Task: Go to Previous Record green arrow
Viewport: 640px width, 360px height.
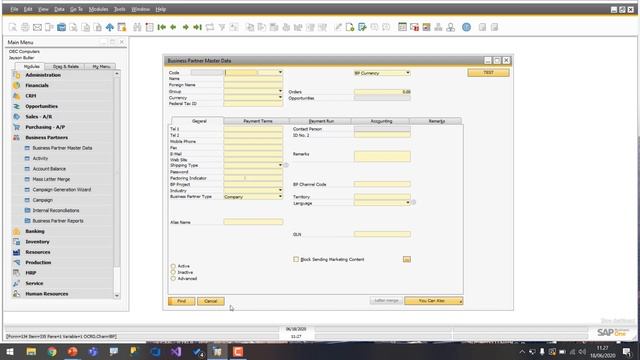Action: coord(173,27)
